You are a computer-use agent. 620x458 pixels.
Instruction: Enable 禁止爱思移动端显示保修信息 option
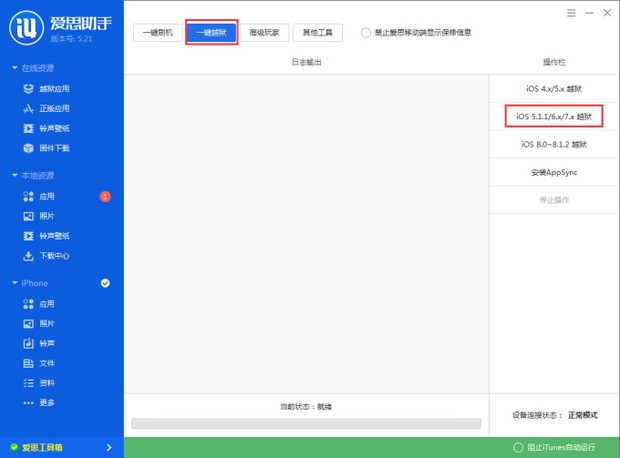tap(366, 32)
